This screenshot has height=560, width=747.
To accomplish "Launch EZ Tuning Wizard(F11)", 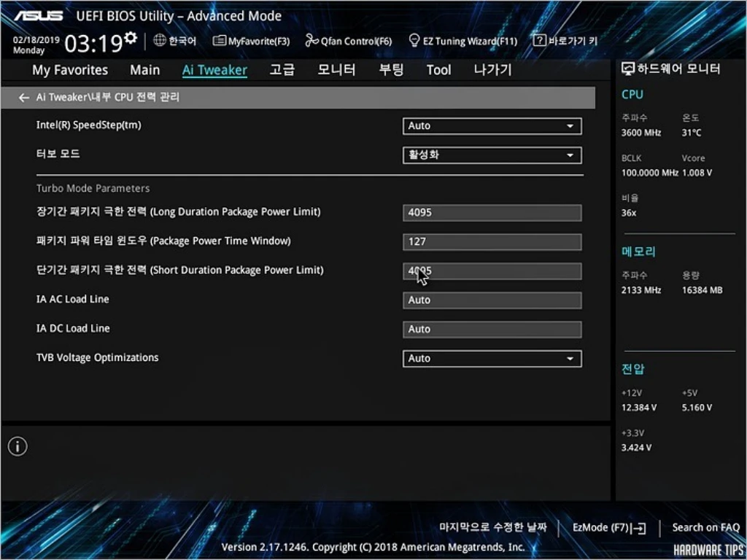I will (463, 42).
